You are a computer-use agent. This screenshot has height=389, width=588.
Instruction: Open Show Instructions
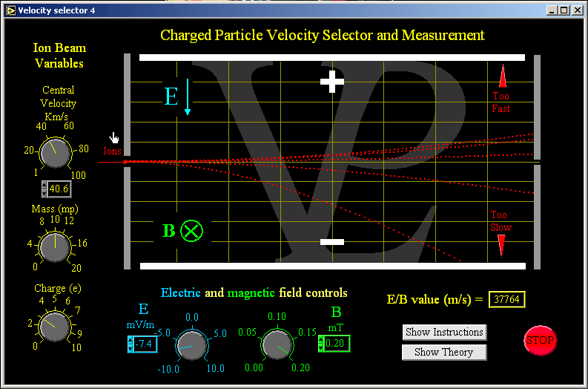(444, 332)
